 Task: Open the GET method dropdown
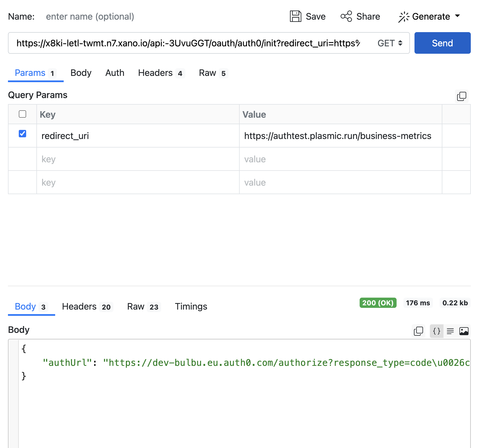click(390, 43)
